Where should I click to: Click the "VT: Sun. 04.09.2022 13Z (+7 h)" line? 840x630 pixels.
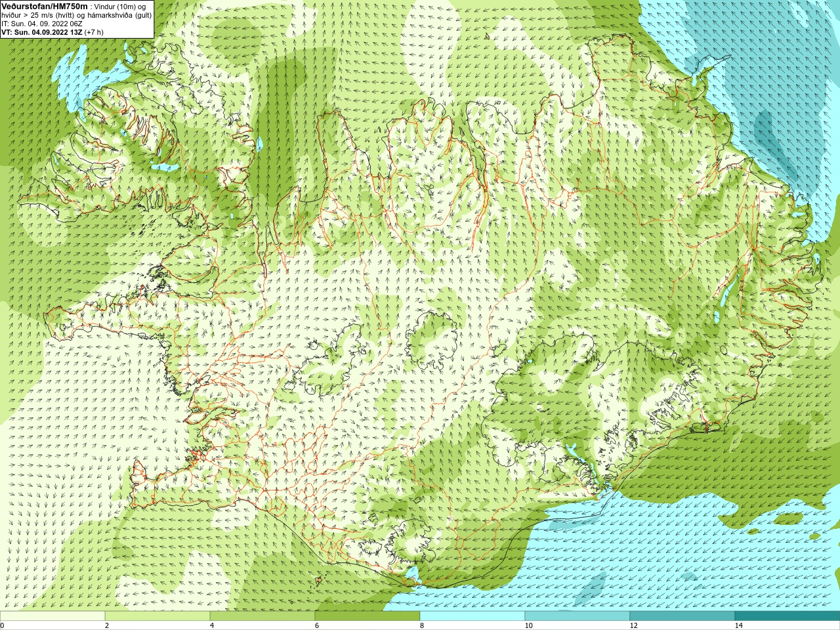tap(52, 32)
